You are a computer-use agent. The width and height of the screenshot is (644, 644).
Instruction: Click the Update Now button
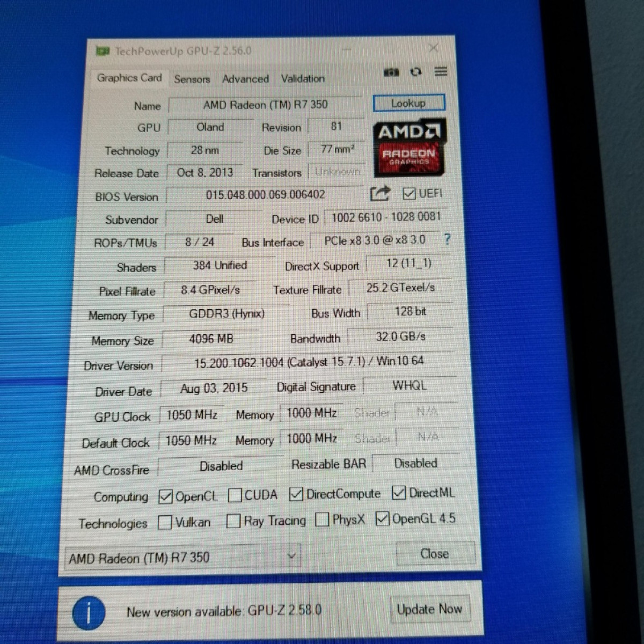(x=429, y=610)
